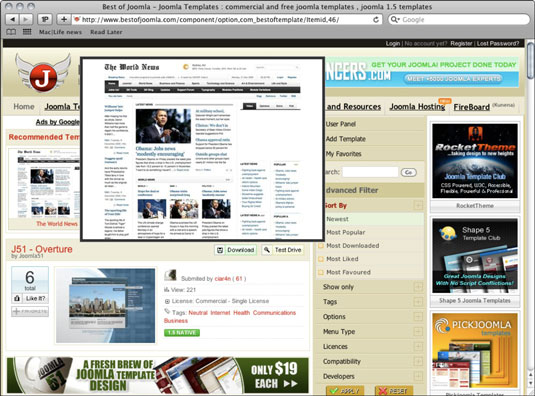Select the Most Downloaded sort option

pyautogui.click(x=353, y=246)
